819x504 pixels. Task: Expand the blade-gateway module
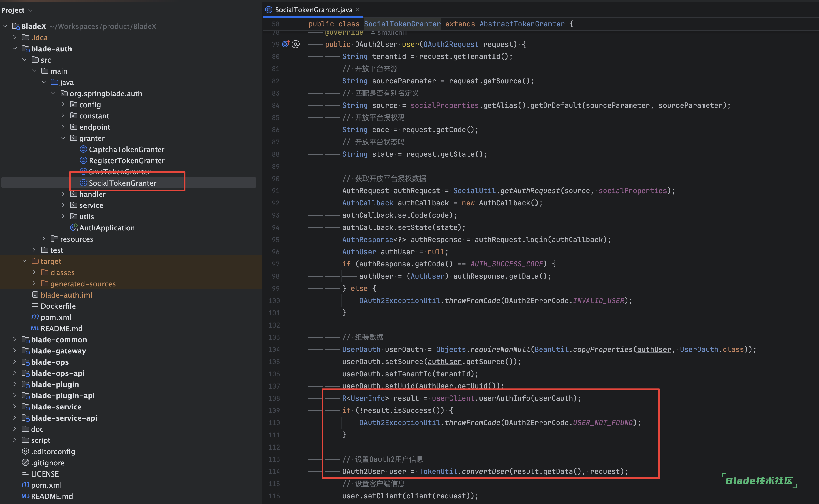point(15,351)
